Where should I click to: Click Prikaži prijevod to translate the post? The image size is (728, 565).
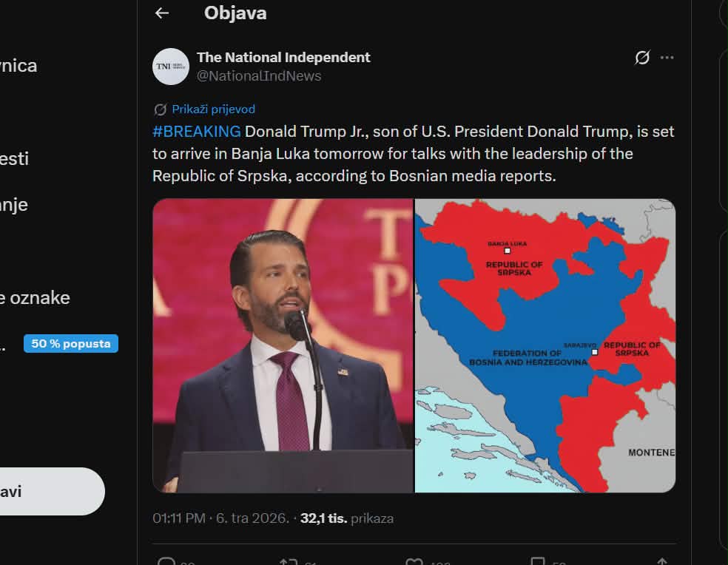213,109
